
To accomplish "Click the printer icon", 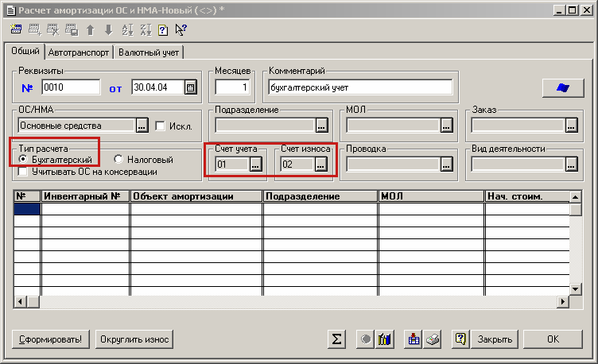I will tap(430, 339).
